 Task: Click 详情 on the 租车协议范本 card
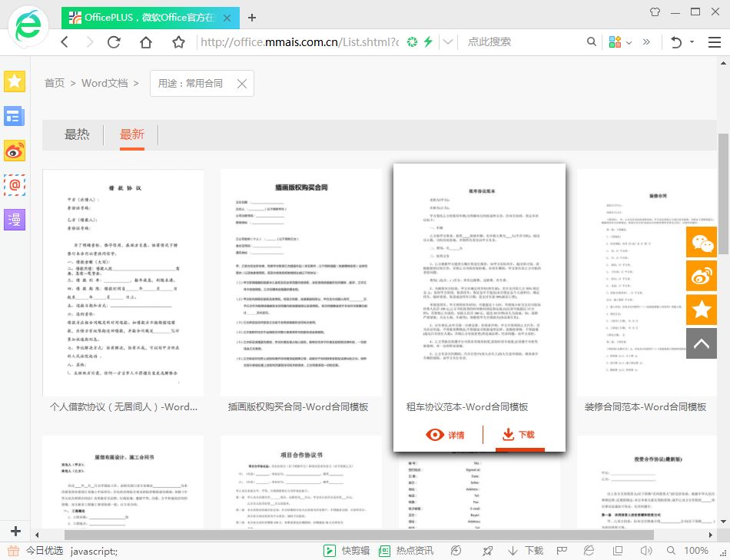point(446,435)
